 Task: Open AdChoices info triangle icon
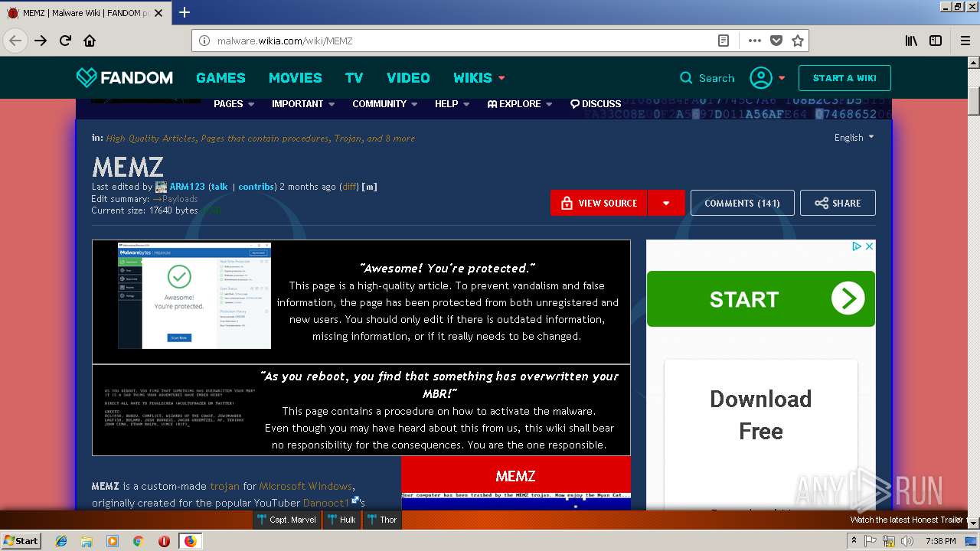pyautogui.click(x=857, y=246)
